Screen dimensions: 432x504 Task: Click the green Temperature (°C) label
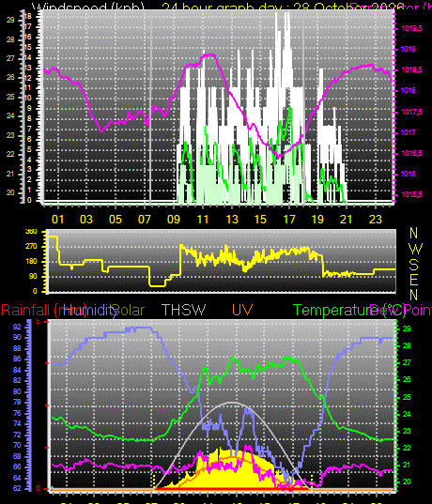coord(349,311)
